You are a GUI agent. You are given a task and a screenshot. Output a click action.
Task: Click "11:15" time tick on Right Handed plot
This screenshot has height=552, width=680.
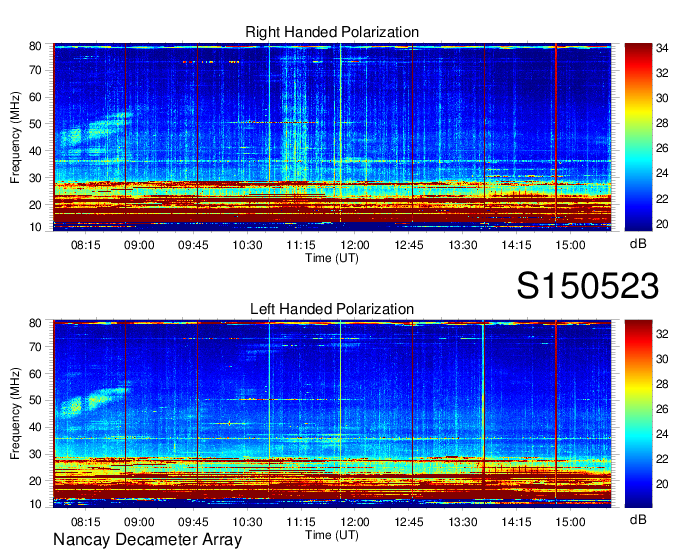point(301,245)
